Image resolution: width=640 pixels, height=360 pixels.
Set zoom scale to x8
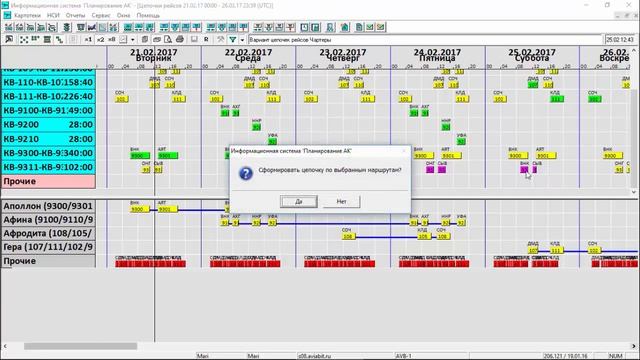(111, 40)
